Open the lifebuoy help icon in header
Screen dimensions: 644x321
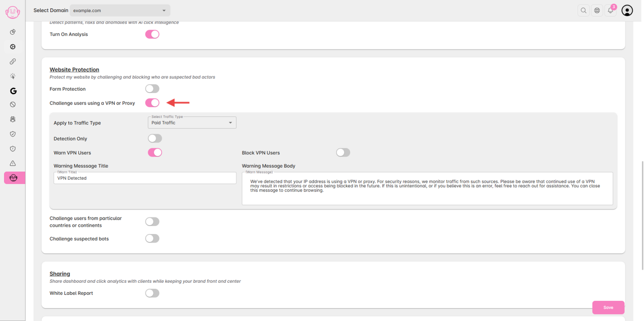[x=597, y=11]
